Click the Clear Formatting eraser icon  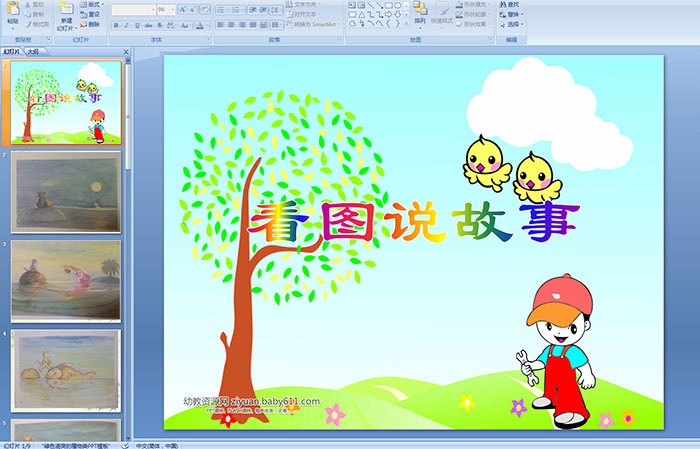tap(205, 10)
